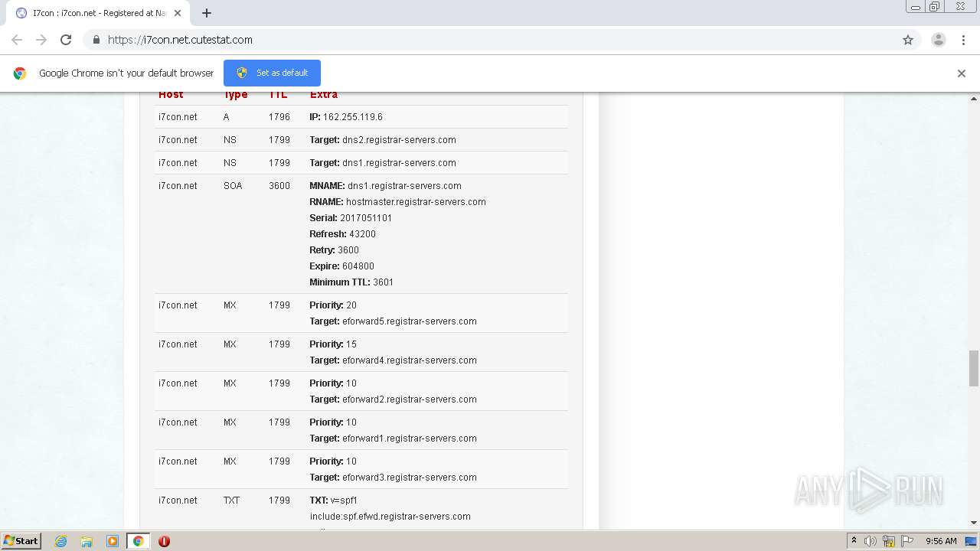Click TTL value 3600 in SOA row
980x551 pixels.
coord(279,186)
